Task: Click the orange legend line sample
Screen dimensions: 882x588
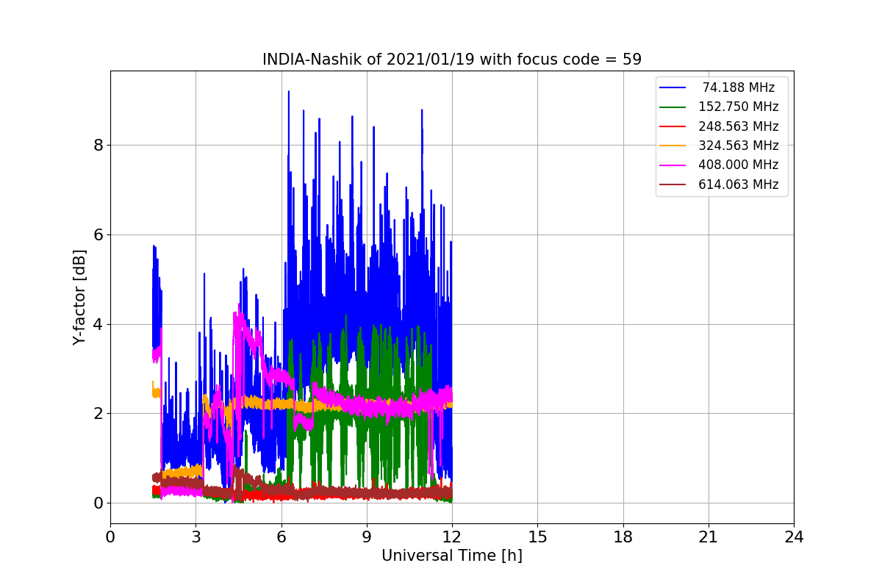Action: [673, 146]
